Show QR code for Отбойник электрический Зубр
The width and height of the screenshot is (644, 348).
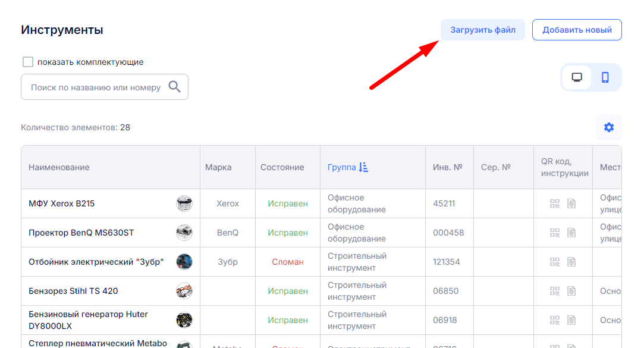click(x=555, y=262)
